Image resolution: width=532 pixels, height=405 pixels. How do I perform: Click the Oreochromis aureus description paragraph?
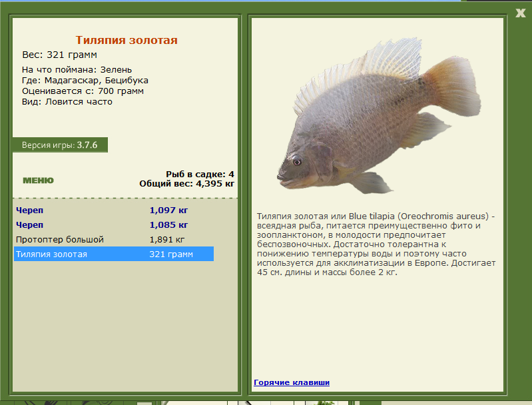(376, 244)
